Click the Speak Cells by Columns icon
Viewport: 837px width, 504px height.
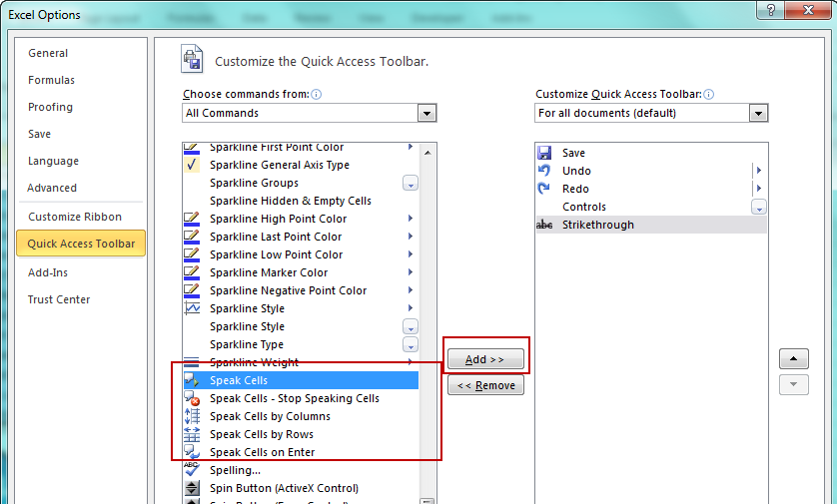click(x=192, y=416)
